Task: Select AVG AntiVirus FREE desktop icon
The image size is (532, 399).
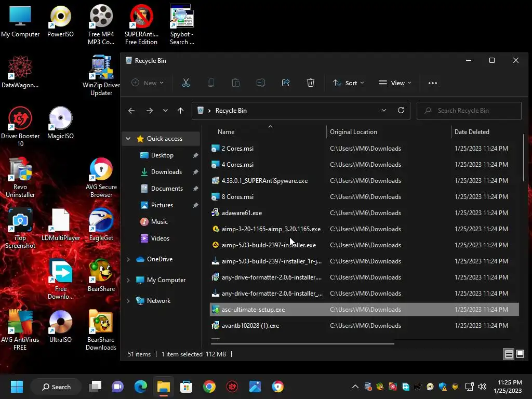Action: pos(20,330)
